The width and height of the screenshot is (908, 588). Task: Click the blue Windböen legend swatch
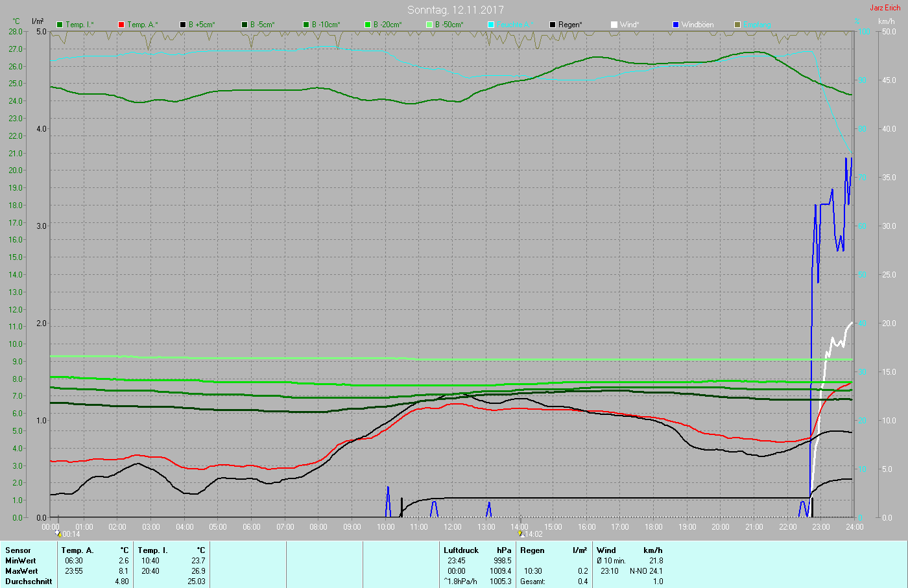[x=676, y=25]
